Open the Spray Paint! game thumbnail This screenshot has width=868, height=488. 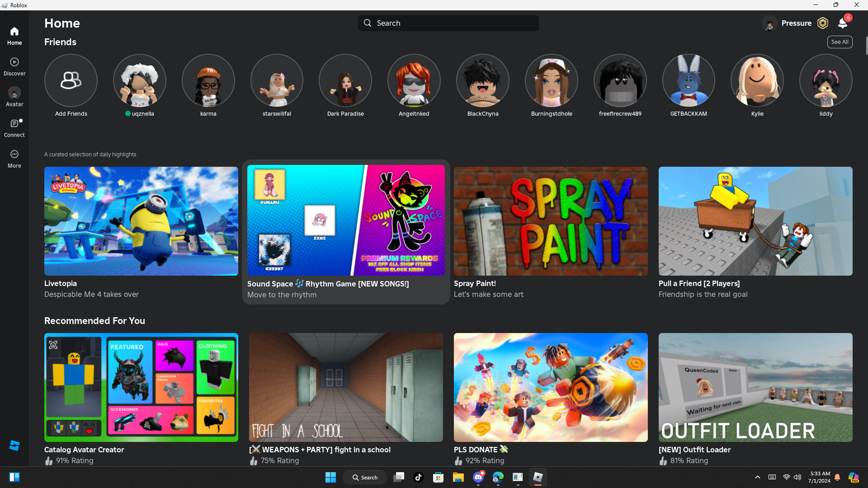(x=551, y=221)
